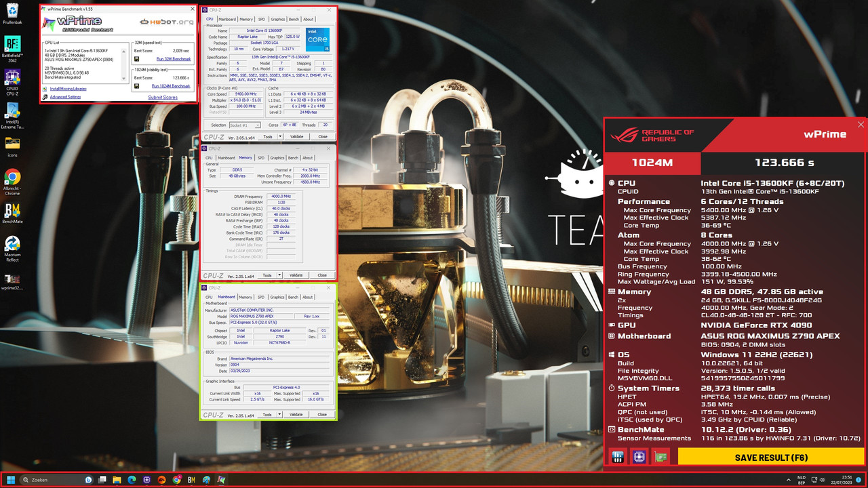Open Microsoft Edge from the taskbar

(132, 480)
